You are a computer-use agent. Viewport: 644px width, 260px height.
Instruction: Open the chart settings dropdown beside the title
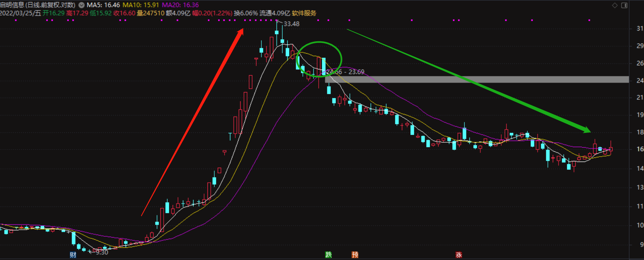81,5
